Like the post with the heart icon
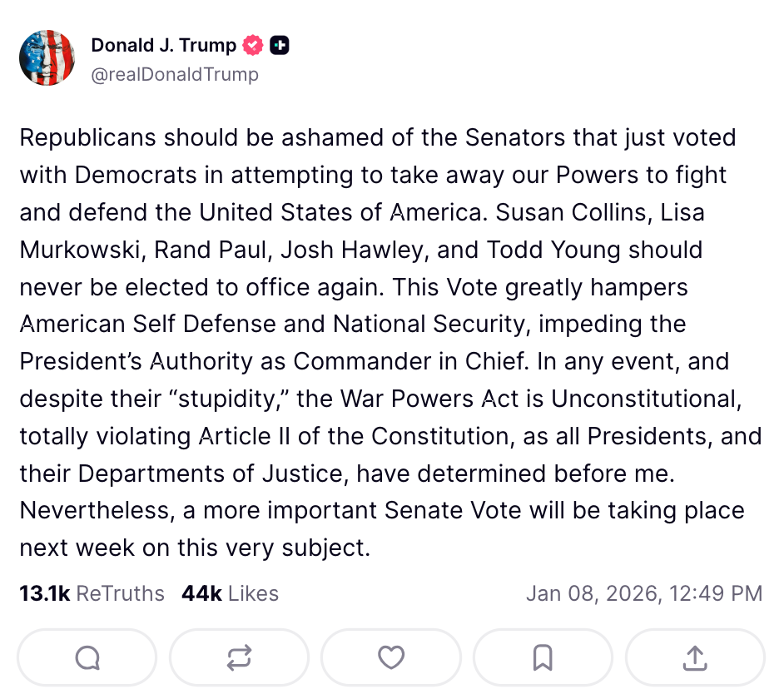 point(390,658)
